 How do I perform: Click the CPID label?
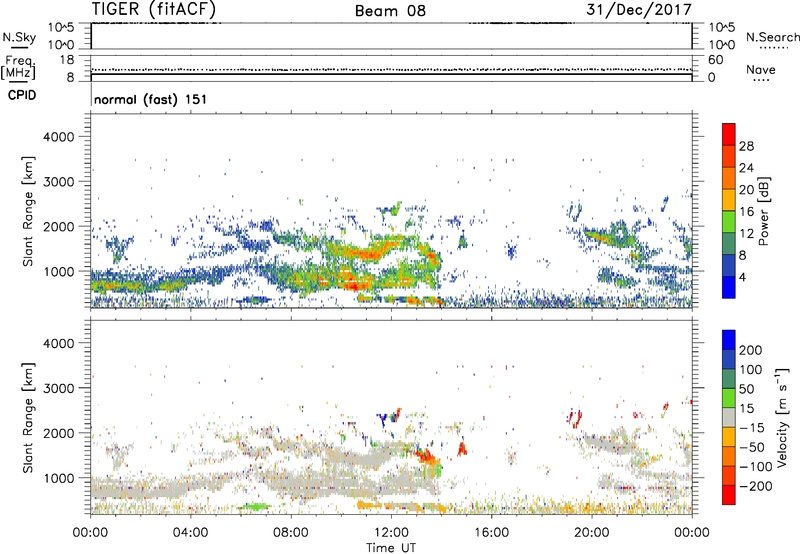pos(22,95)
